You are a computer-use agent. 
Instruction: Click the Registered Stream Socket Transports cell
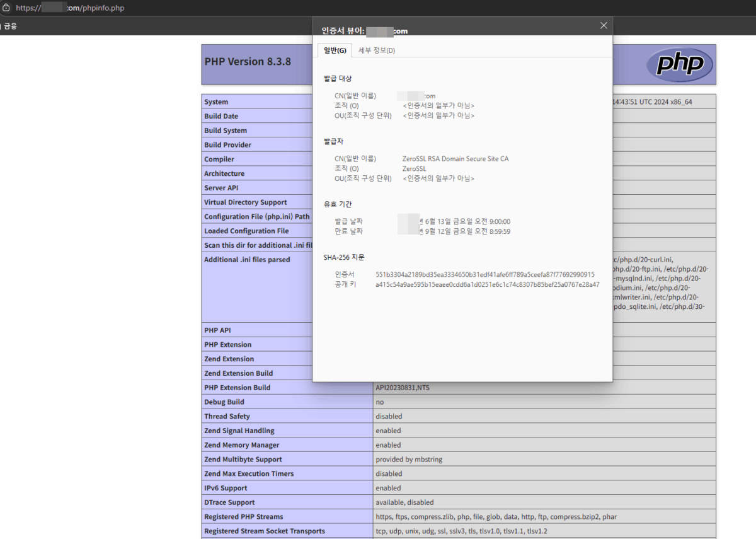coord(263,531)
